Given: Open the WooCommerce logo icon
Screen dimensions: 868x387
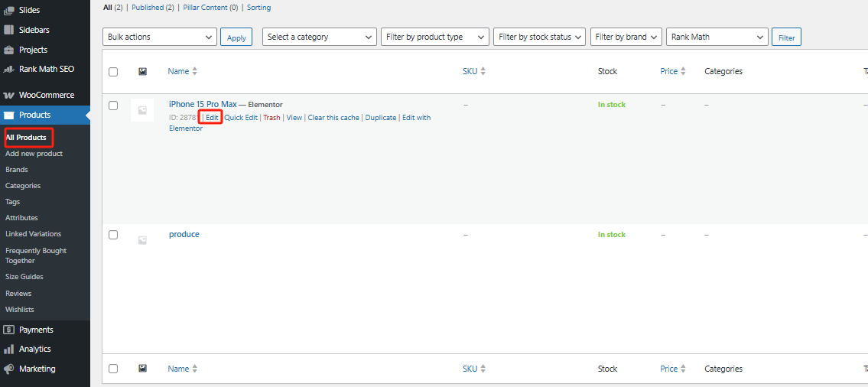Looking at the screenshot, I should click(x=9, y=96).
